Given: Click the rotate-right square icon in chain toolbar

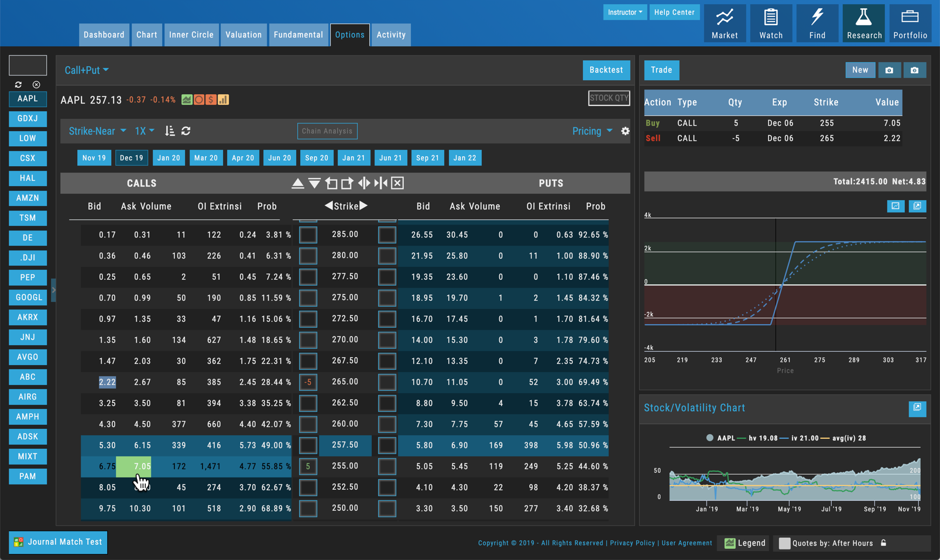Looking at the screenshot, I should [x=347, y=183].
